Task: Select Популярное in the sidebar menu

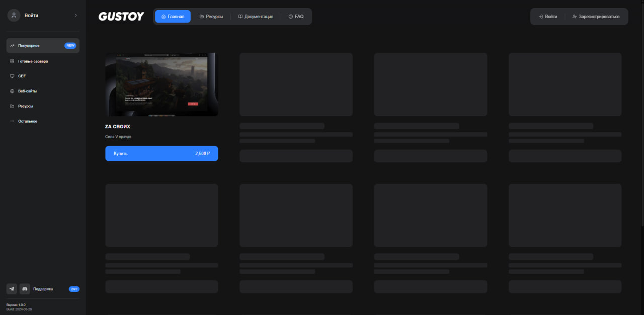Action: pos(43,46)
